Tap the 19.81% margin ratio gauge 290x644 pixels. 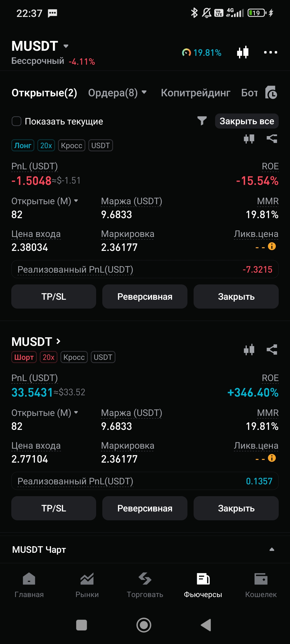[202, 53]
